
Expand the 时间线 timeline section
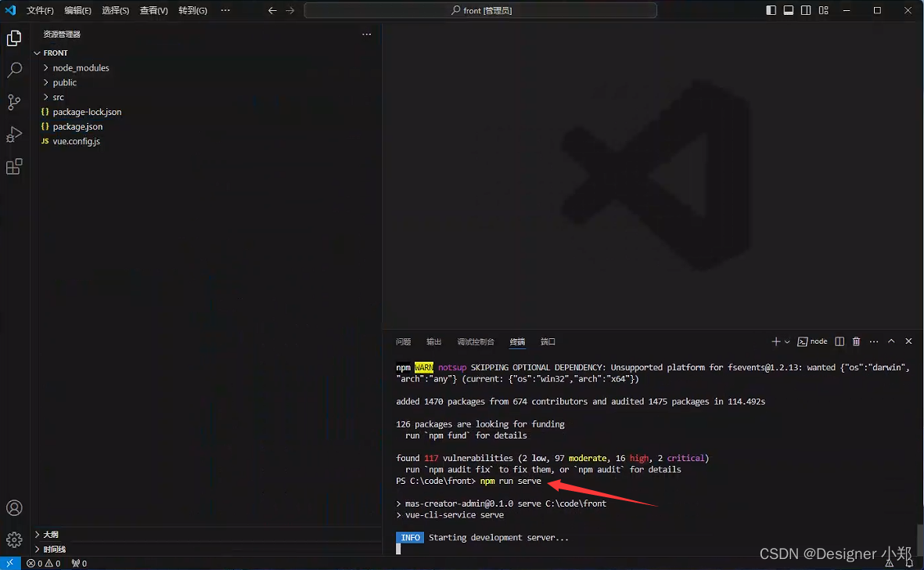click(x=207, y=550)
